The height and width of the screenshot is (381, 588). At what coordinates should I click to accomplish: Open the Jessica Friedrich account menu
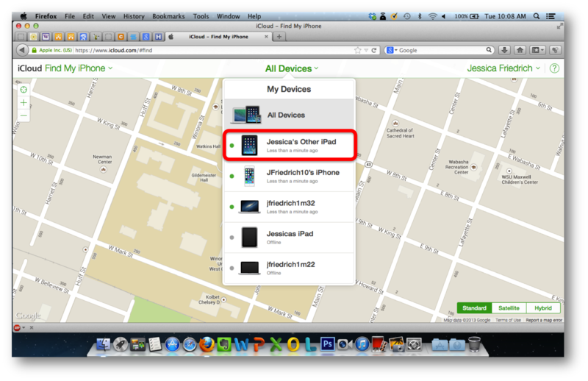click(504, 68)
